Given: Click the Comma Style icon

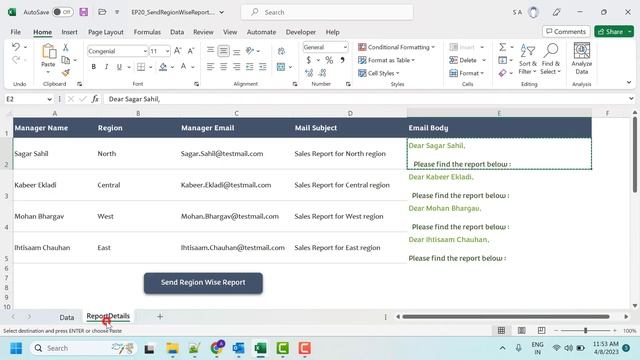Looking at the screenshot, I should (x=342, y=60).
